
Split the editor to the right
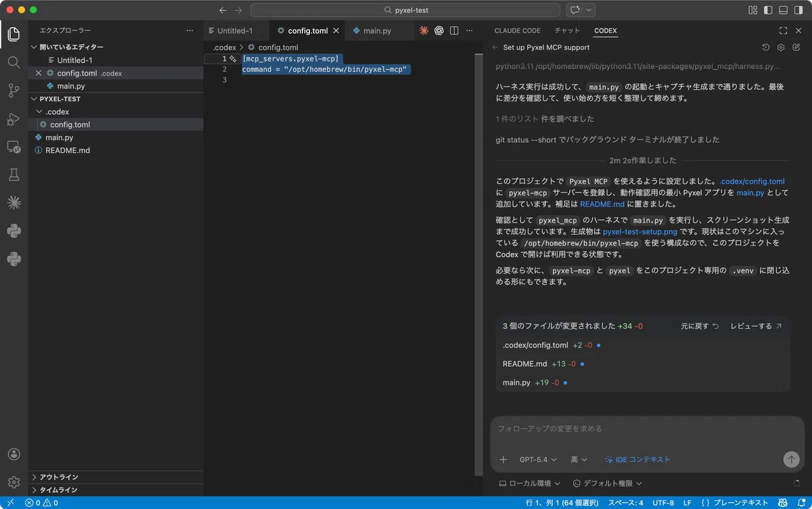454,30
